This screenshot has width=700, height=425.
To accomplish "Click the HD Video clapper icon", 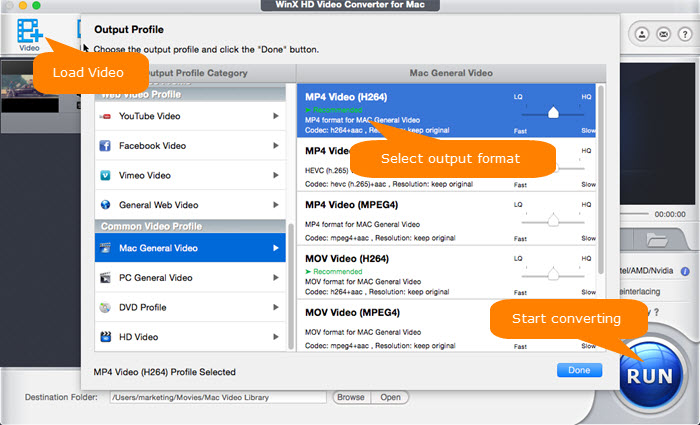I will click(x=105, y=337).
